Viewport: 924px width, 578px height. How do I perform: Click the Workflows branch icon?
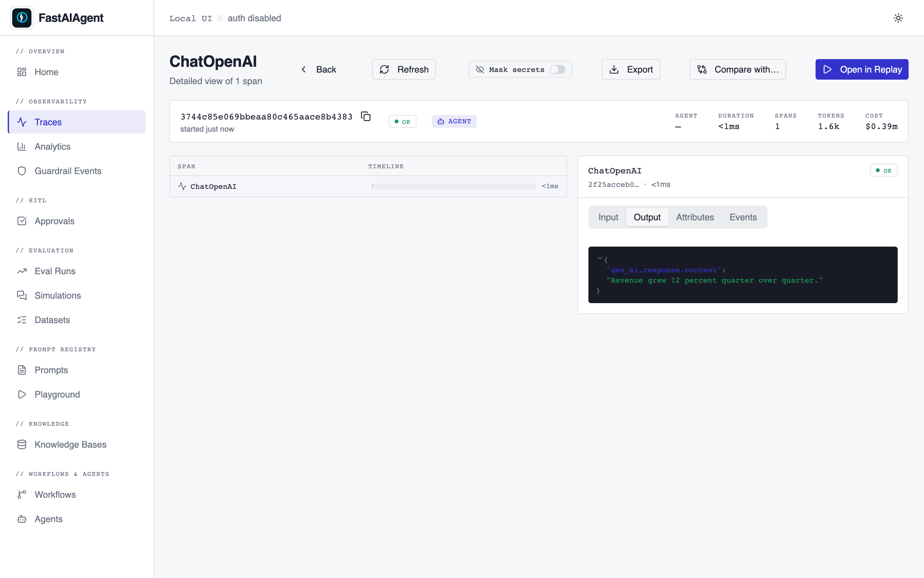point(22,495)
